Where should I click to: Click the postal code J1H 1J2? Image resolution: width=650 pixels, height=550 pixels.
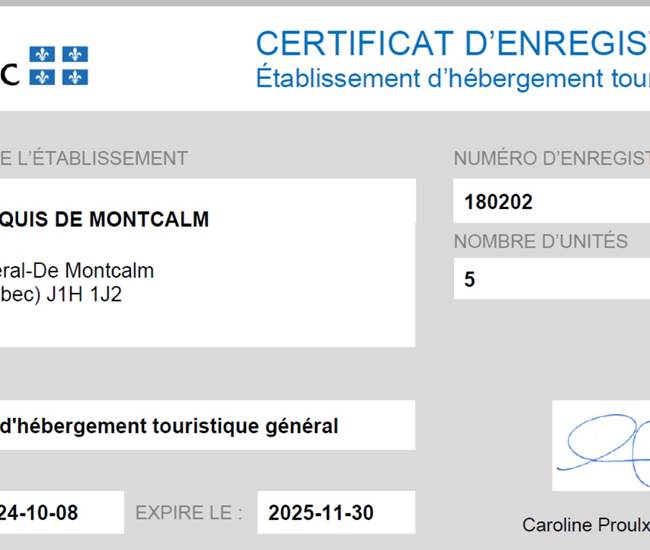84,295
